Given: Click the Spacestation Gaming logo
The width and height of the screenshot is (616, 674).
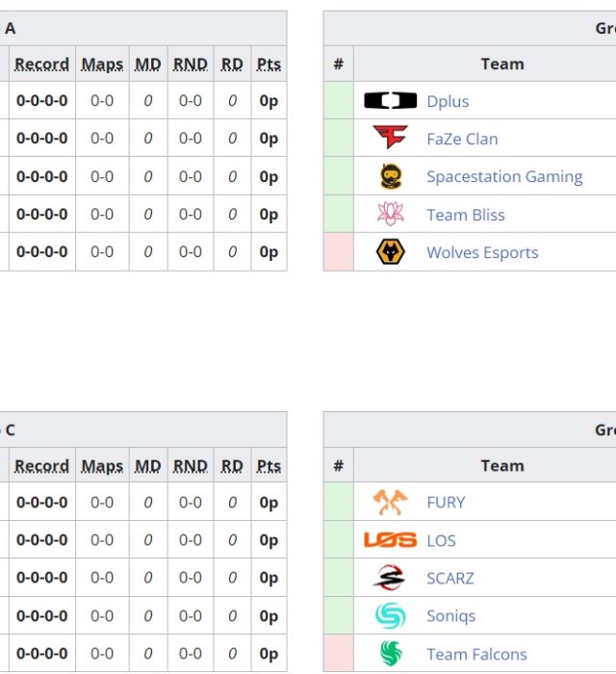Looking at the screenshot, I should click(390, 176).
